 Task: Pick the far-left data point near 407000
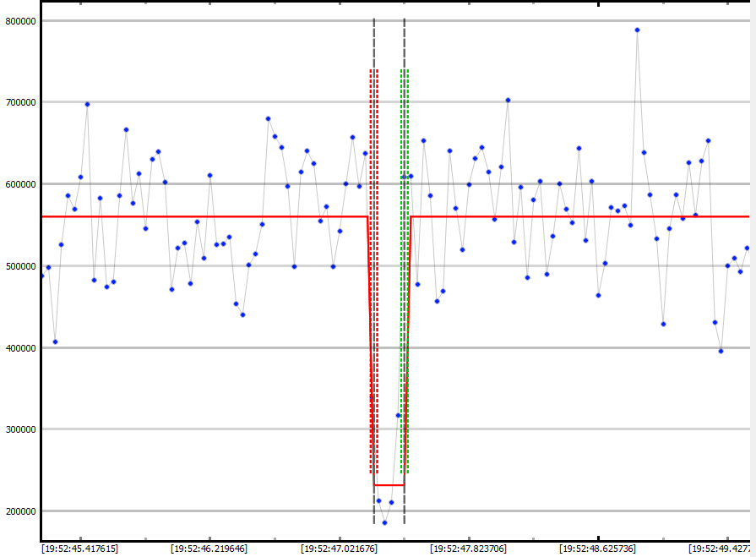click(x=55, y=341)
